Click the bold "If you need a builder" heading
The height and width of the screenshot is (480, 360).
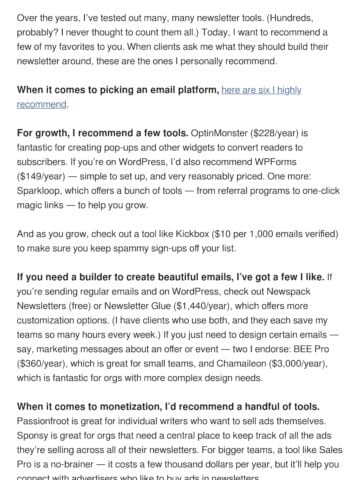pos(170,277)
